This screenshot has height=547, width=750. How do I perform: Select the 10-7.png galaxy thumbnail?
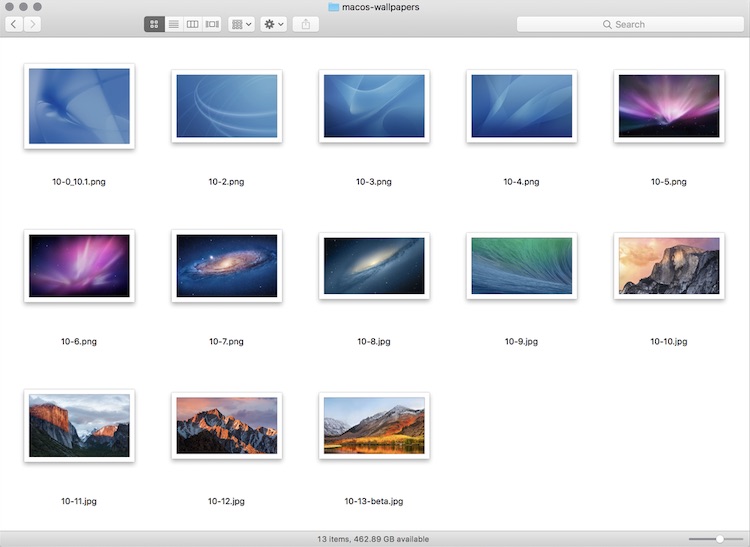click(227, 266)
